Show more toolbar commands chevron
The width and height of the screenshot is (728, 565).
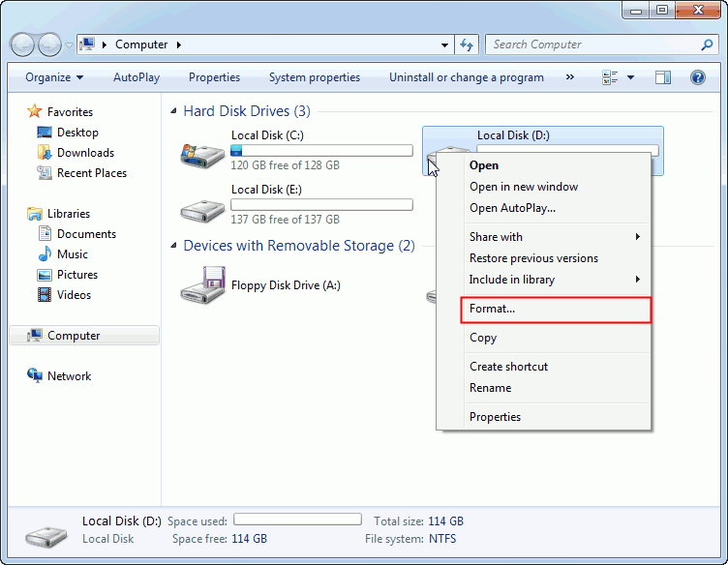tap(569, 77)
